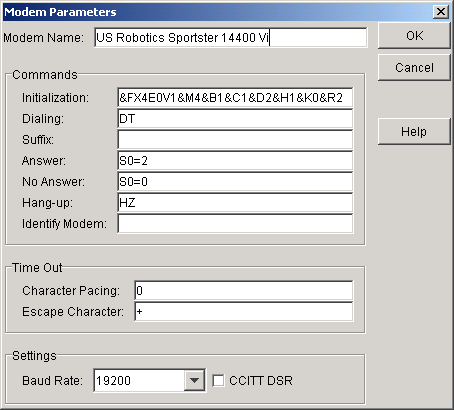Focus the Initialization command field
Screen dimensions: 454x410
(x=235, y=98)
